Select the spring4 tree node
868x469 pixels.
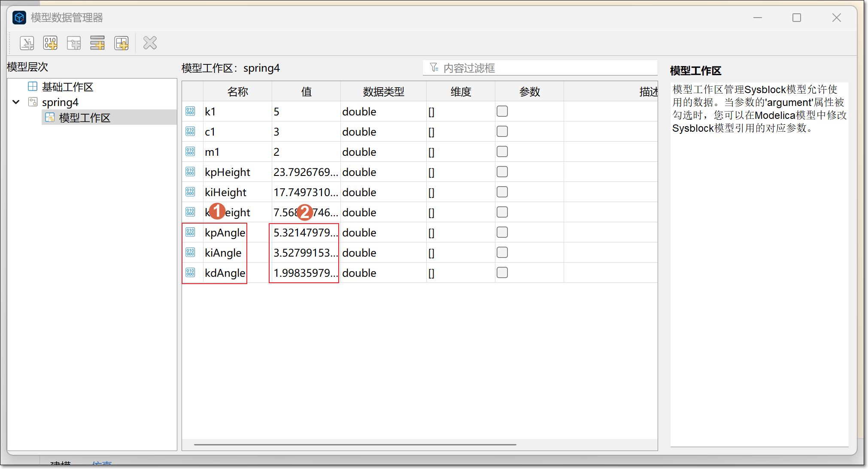click(60, 103)
